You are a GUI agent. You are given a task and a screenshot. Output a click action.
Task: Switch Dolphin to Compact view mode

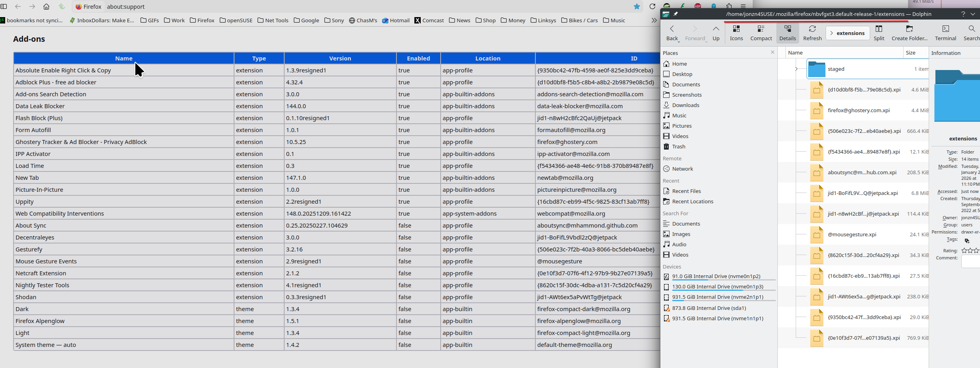[x=761, y=33]
